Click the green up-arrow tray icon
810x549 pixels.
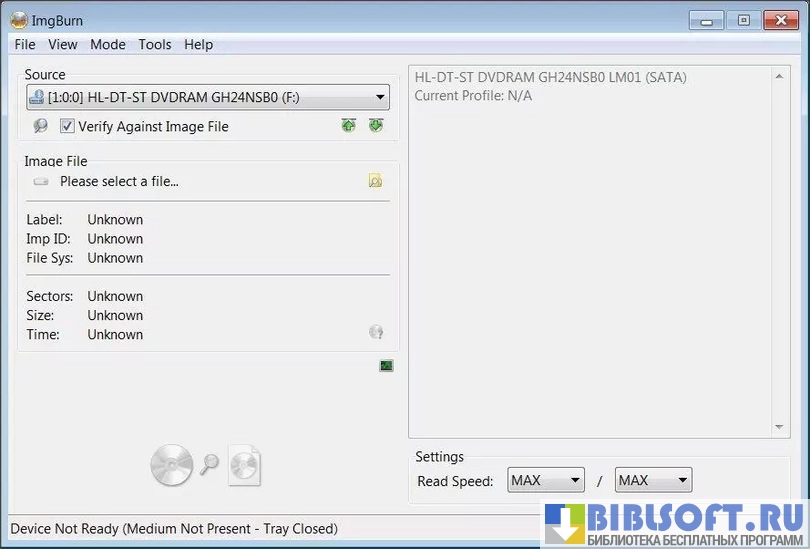pos(348,126)
